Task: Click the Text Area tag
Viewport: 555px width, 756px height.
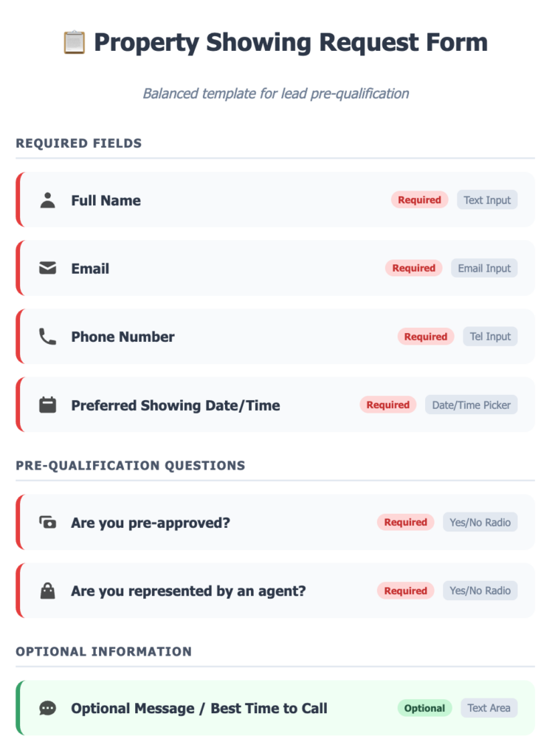Action: (489, 708)
